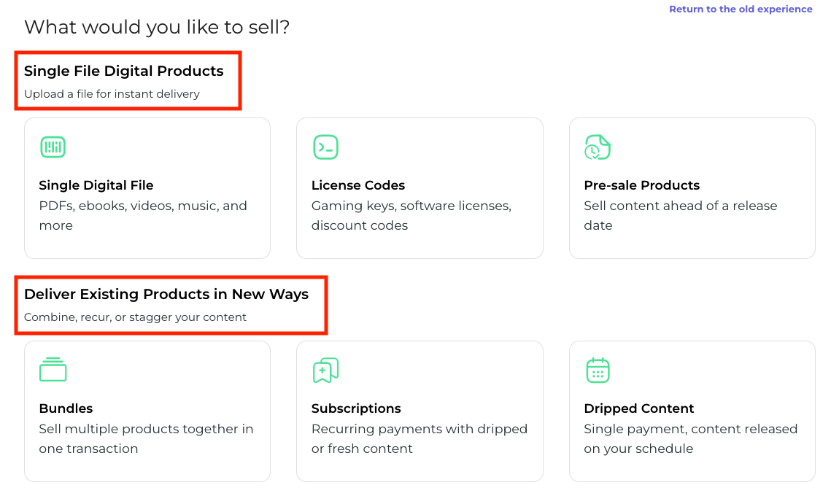Image resolution: width=831 pixels, height=504 pixels.
Task: Pick the Pre-sale Products title
Action: tap(641, 185)
